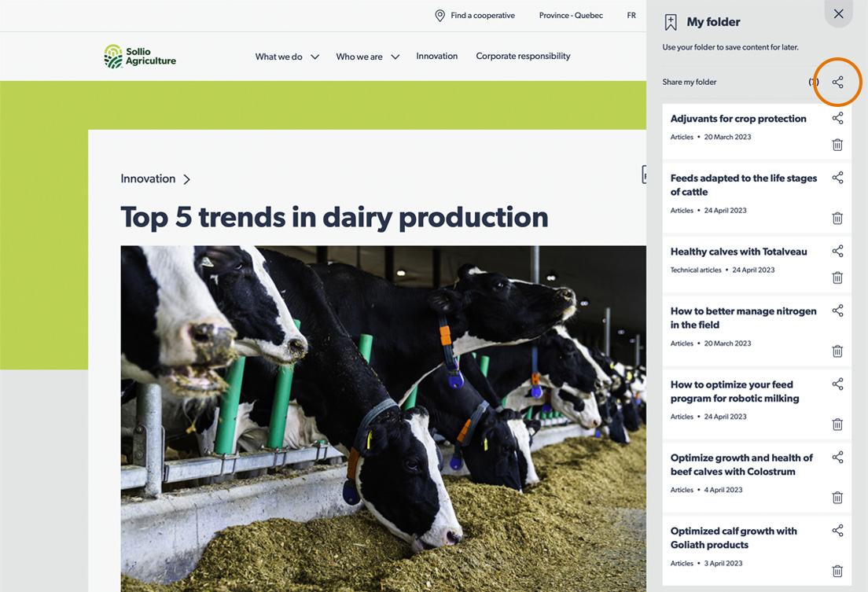This screenshot has width=868, height=592.
Task: Open Corporate responsibility page
Action: click(x=523, y=56)
